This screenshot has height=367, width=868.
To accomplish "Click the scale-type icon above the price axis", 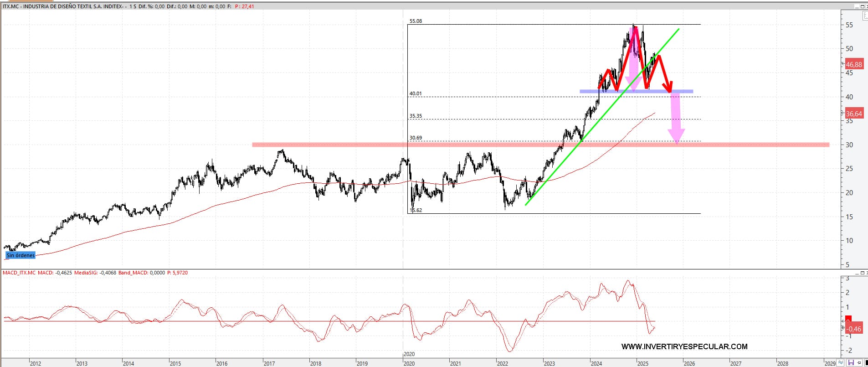I will pyautogui.click(x=865, y=16).
